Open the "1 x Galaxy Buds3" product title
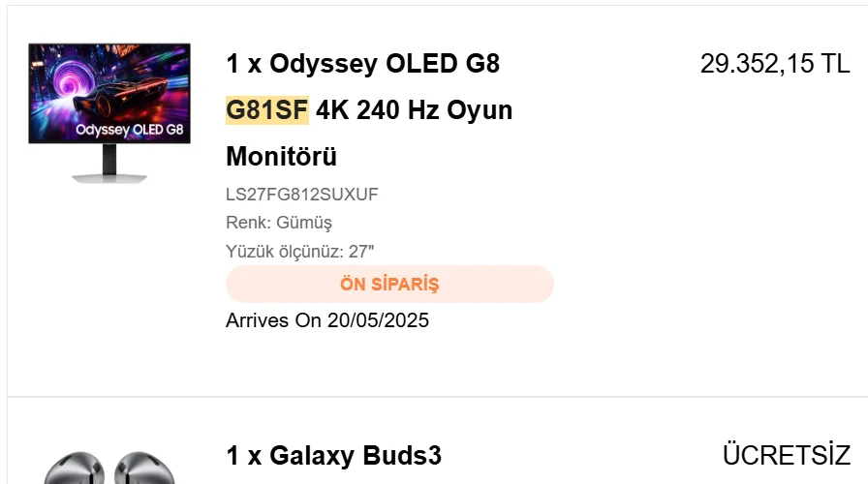 (x=333, y=456)
